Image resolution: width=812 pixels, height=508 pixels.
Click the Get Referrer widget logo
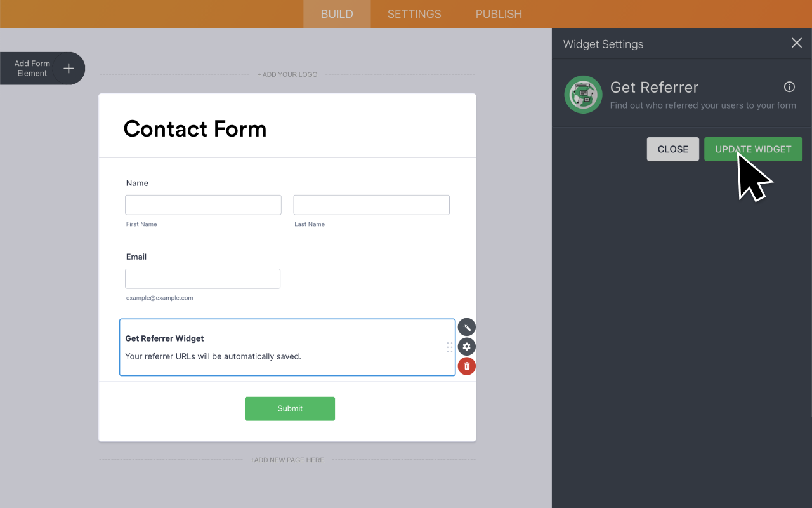tap(583, 94)
